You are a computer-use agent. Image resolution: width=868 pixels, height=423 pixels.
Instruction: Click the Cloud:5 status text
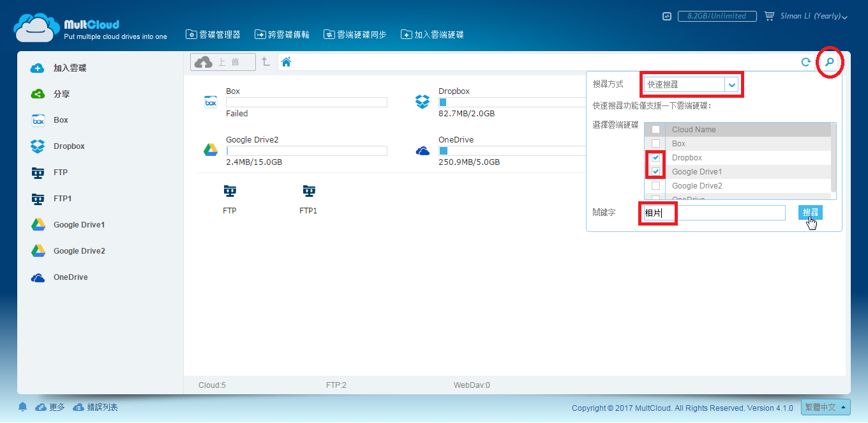coord(212,385)
